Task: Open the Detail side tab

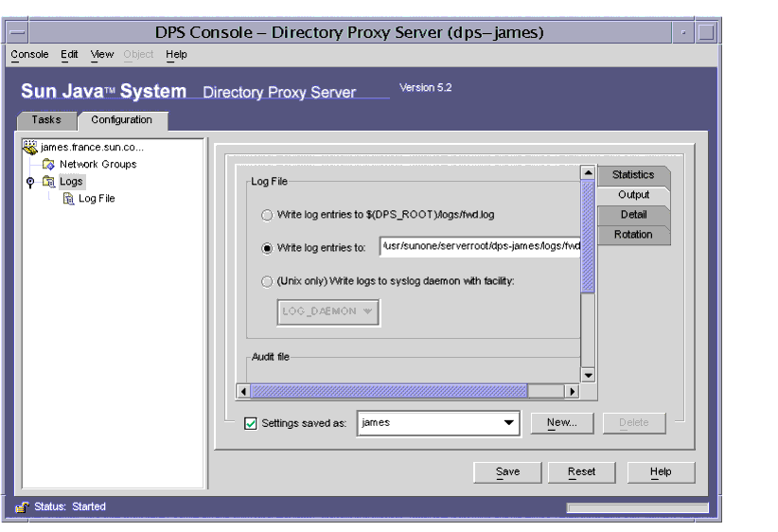Action: coord(633,215)
